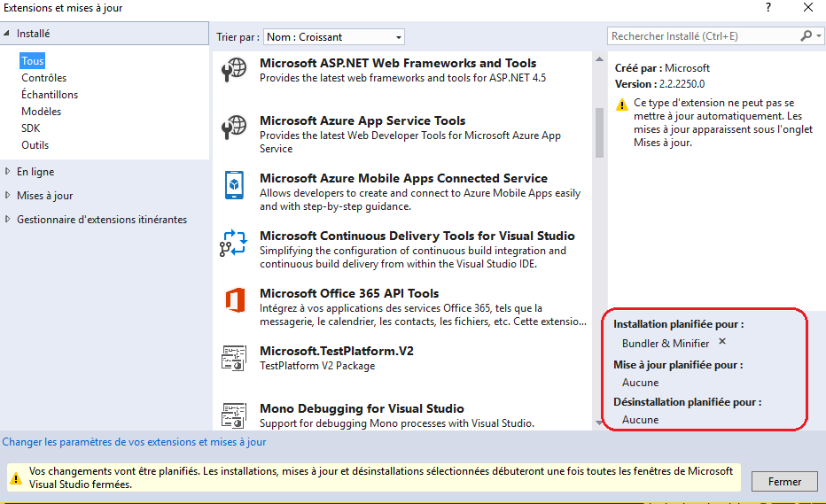This screenshot has height=504, width=826.
Task: Click the Mono Debugging extension icon
Action: (x=234, y=415)
